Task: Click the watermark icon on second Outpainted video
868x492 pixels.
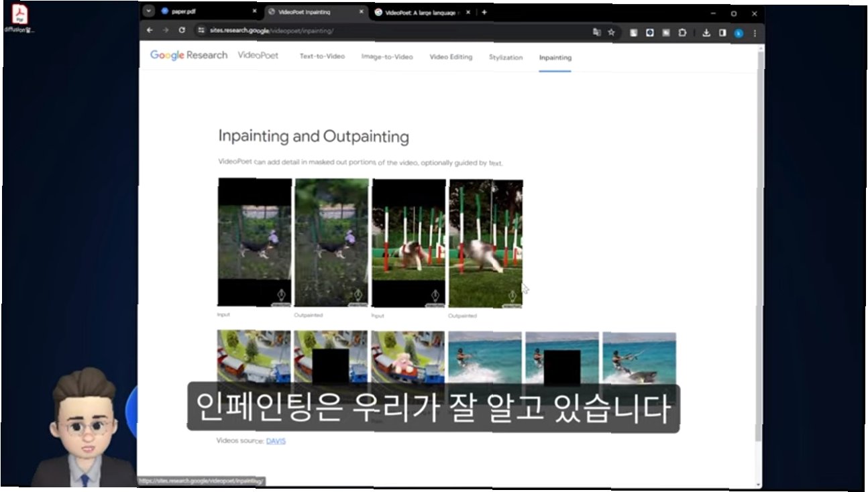Action: 512,296
